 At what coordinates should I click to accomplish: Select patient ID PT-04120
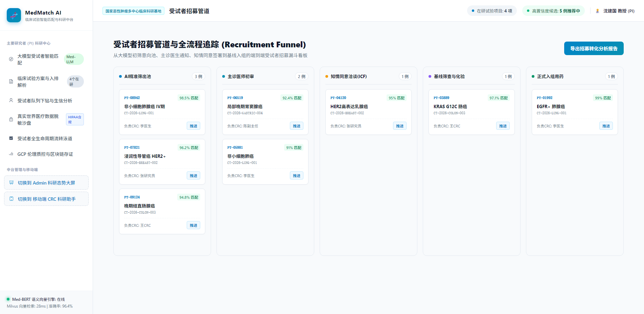(x=338, y=98)
